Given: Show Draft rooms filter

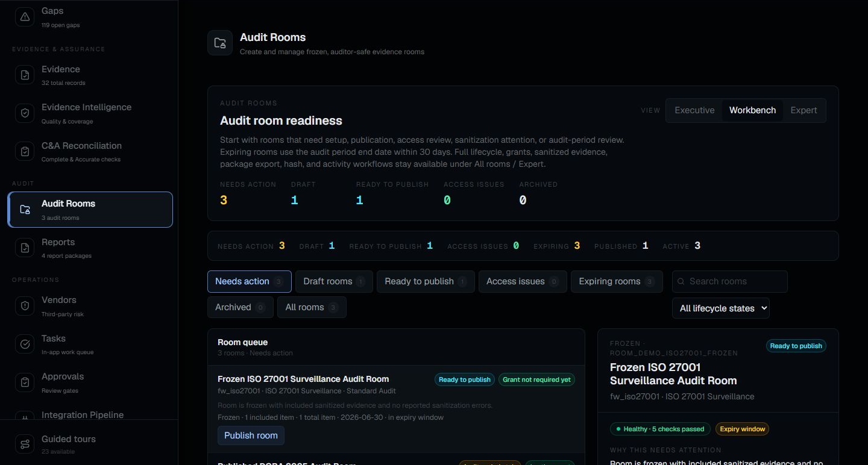Looking at the screenshot, I should (x=334, y=281).
